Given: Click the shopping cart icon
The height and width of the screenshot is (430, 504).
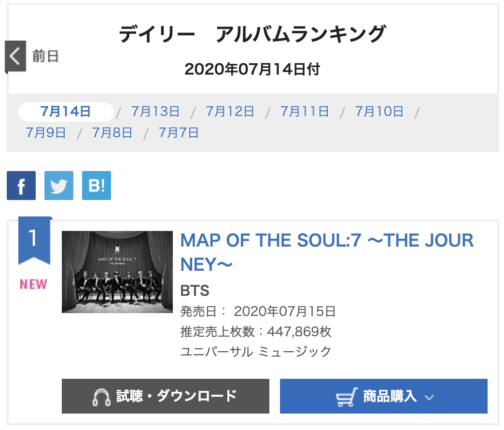Looking at the screenshot, I should click(347, 397).
